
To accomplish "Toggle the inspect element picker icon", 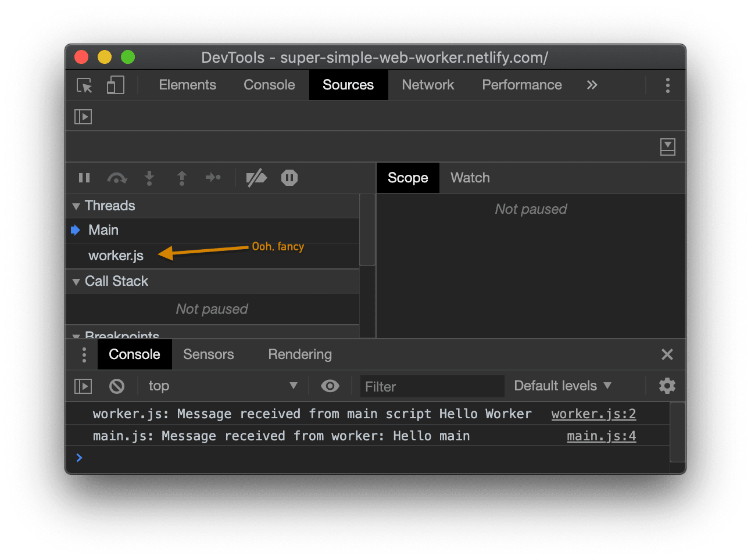I will 84,85.
